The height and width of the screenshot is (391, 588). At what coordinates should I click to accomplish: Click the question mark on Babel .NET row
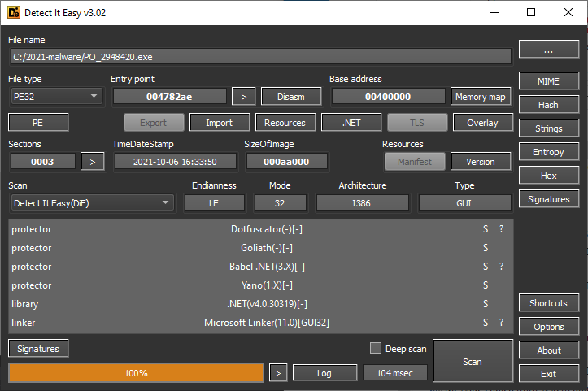(501, 267)
